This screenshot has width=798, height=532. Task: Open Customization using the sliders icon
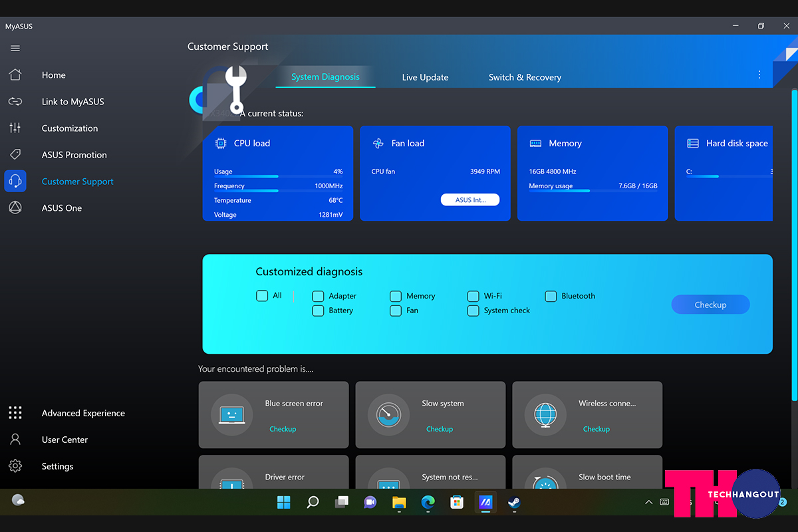pos(15,128)
